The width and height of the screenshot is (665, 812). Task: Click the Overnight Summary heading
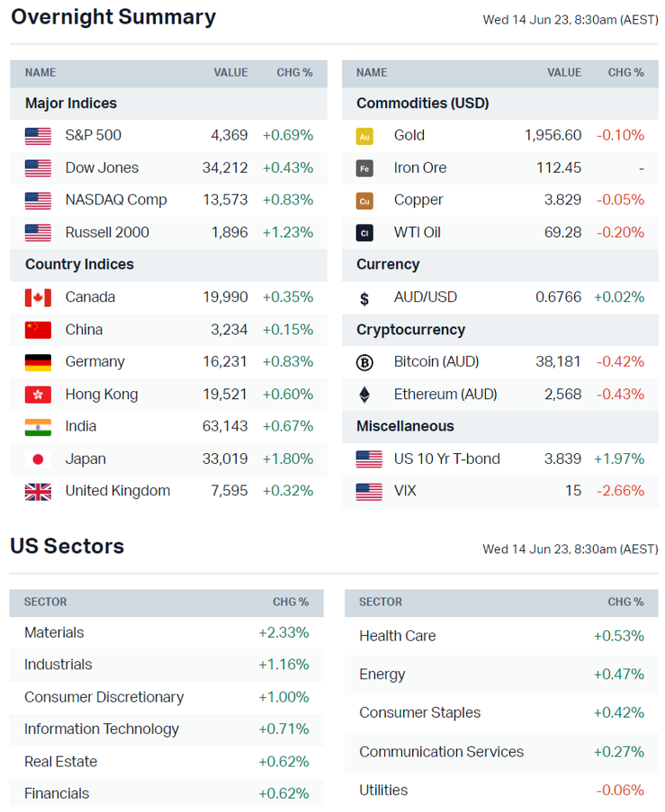(113, 17)
